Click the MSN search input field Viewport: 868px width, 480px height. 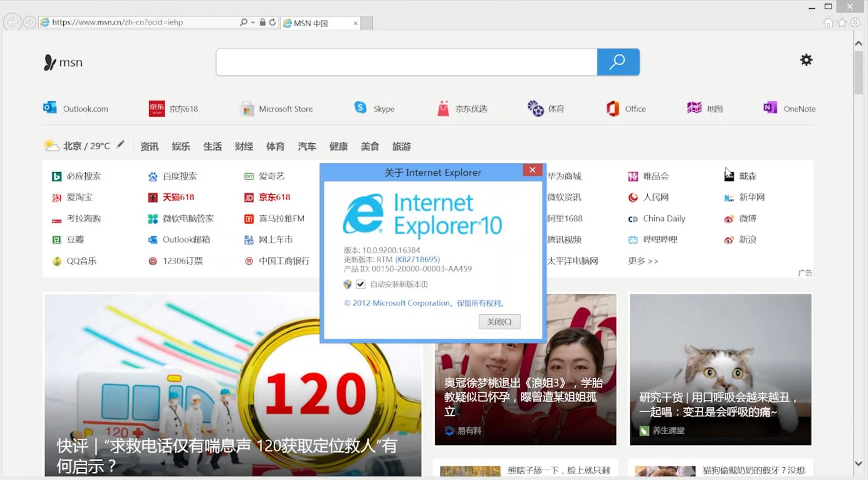coord(406,62)
